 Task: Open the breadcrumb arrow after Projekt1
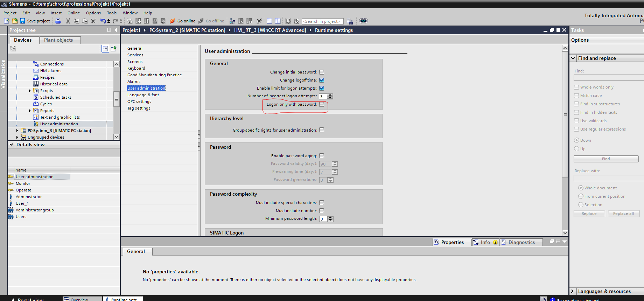tap(145, 30)
